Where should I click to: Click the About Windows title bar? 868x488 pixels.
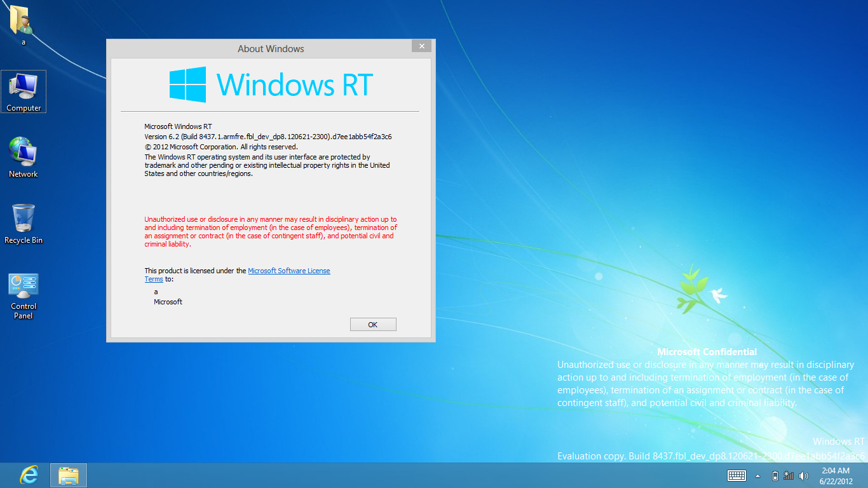tap(271, 48)
